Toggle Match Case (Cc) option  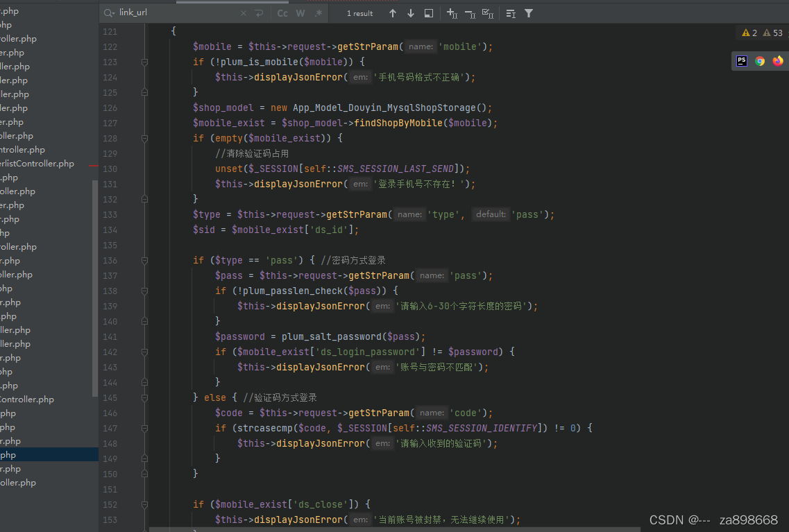(x=283, y=14)
